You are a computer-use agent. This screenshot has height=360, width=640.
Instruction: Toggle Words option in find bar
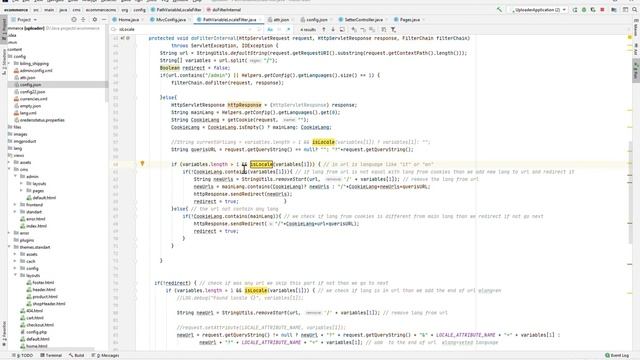coord(279,29)
